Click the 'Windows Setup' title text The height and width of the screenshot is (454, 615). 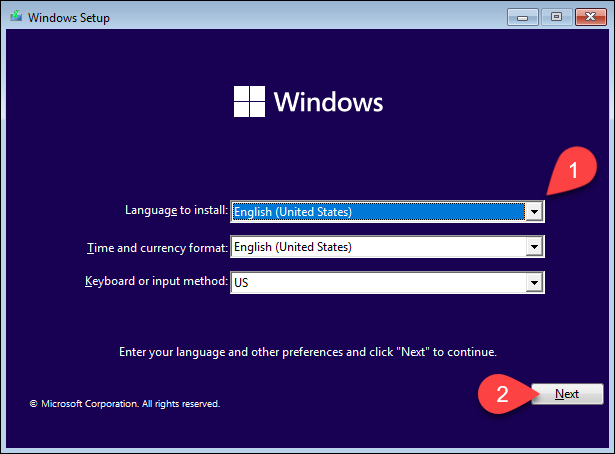tap(69, 18)
